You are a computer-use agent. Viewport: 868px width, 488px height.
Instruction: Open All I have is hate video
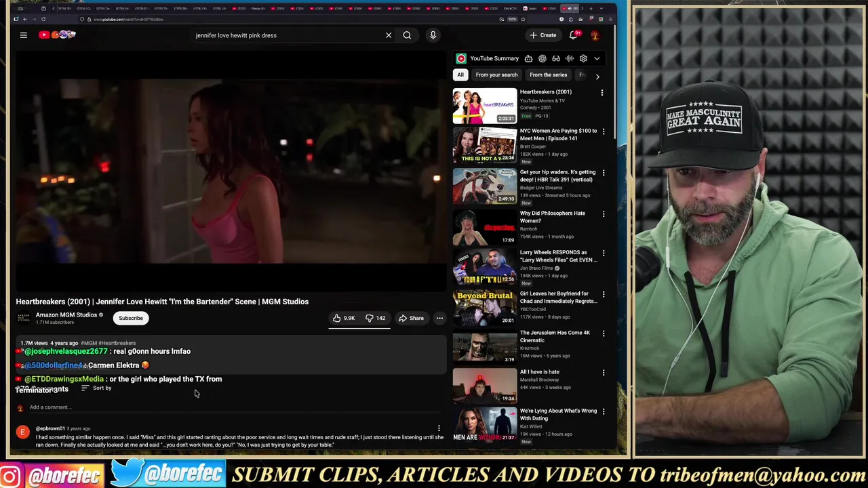(485, 387)
